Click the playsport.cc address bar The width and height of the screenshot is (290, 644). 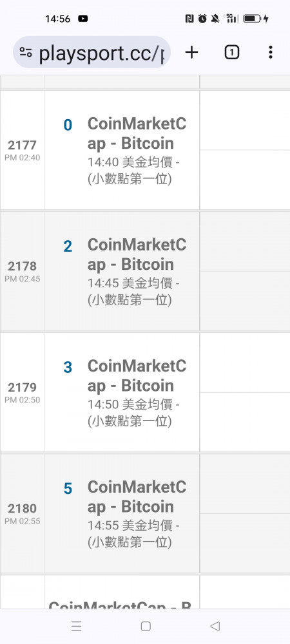click(92, 52)
